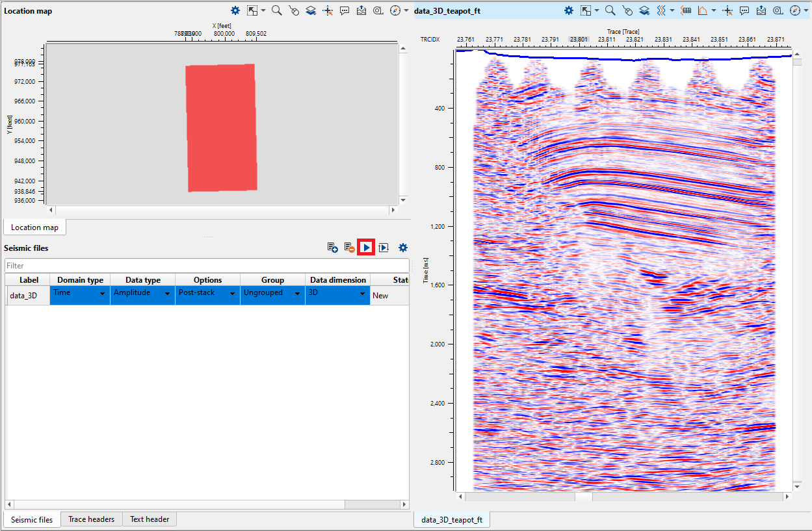
Task: Click the play-in-loop button next to play
Action: click(384, 248)
